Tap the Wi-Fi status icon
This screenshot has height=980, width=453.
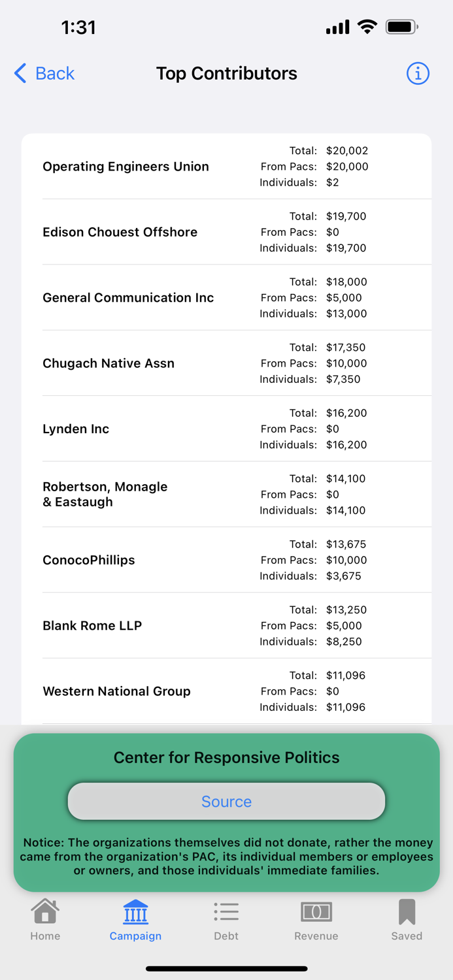coord(367,27)
